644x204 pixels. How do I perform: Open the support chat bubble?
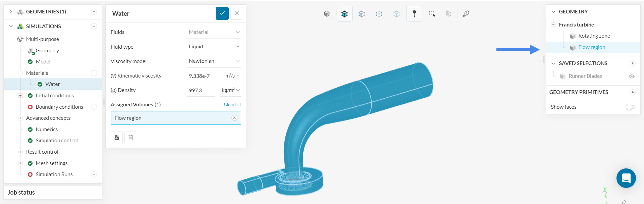[626, 178]
